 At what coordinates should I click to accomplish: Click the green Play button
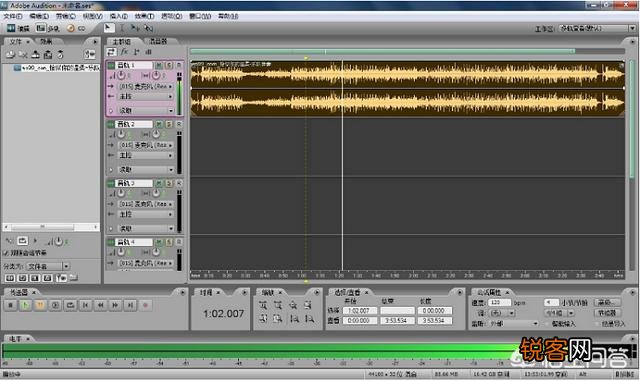(25, 305)
